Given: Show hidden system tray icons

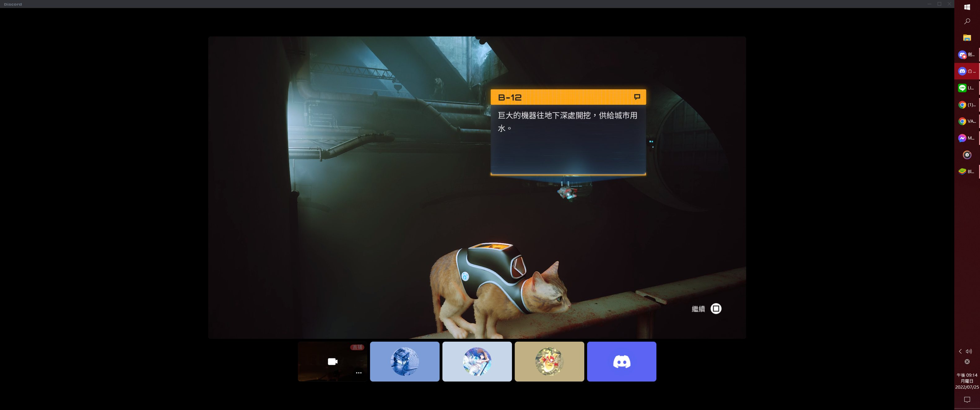Looking at the screenshot, I should tap(960, 352).
